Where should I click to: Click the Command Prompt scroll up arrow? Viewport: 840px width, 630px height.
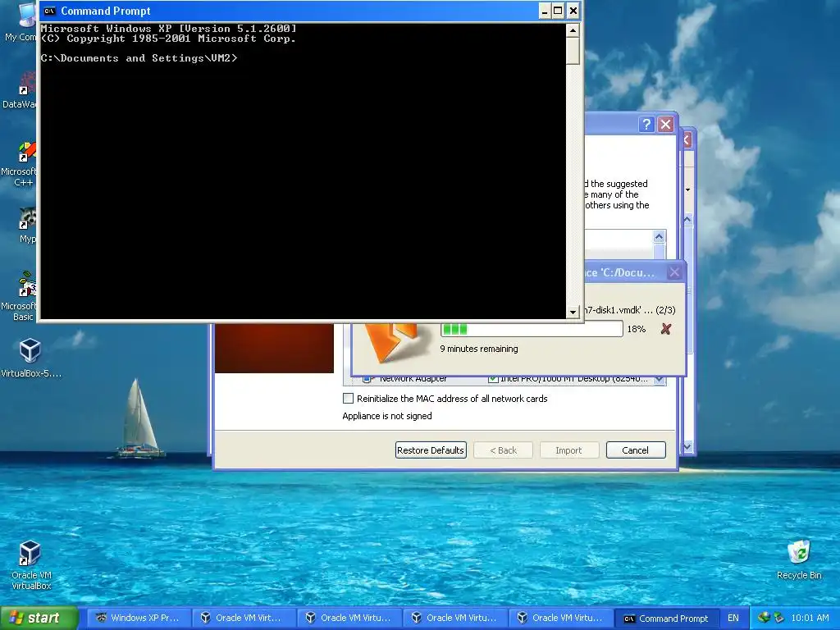[x=573, y=30]
